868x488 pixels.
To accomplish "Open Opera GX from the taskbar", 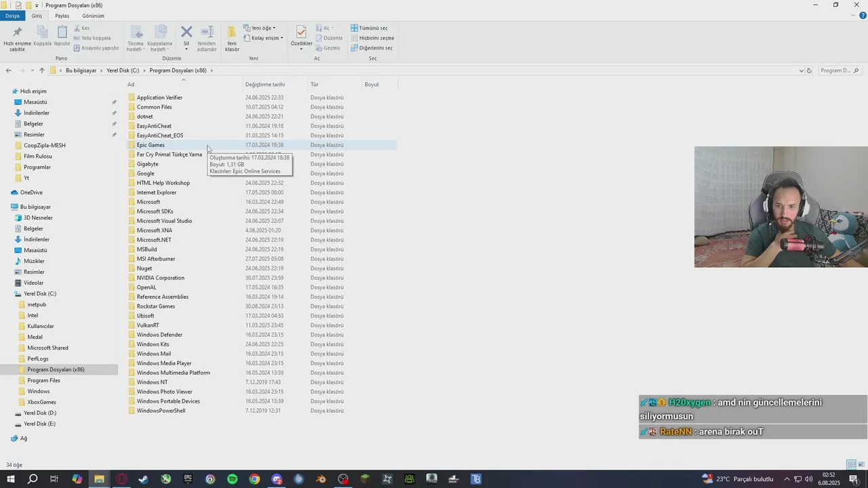I will click(x=121, y=479).
